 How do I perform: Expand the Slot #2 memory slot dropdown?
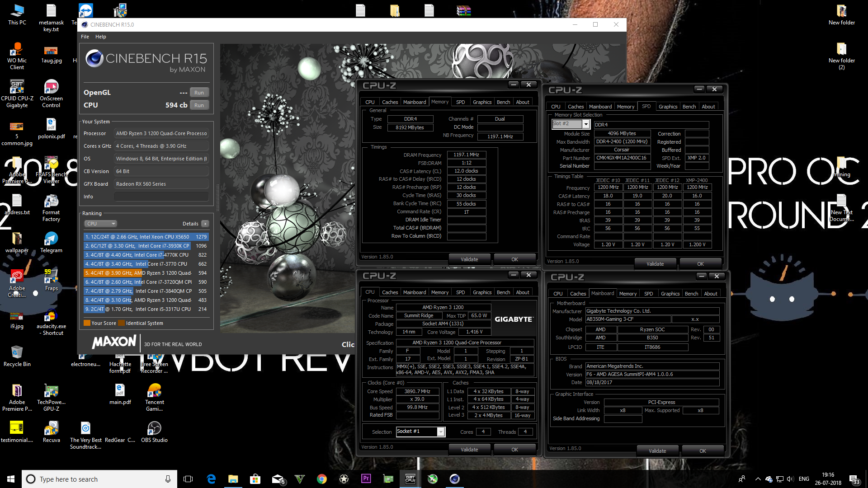tap(586, 124)
